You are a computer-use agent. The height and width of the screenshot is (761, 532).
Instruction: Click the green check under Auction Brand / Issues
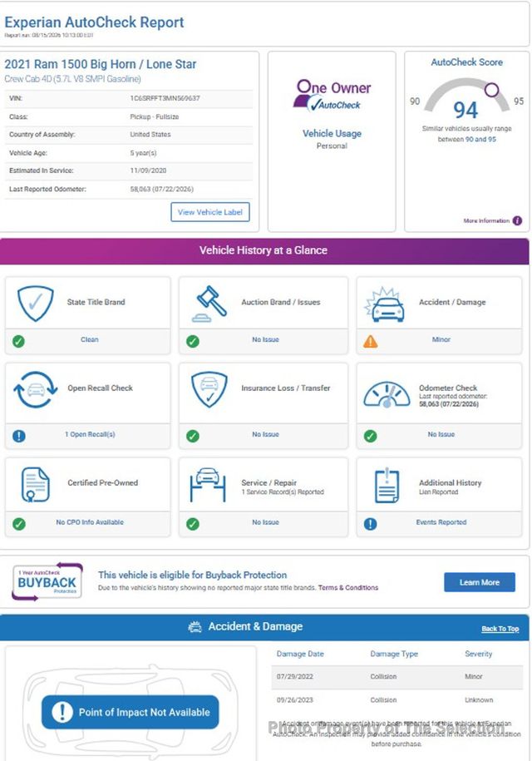pyautogui.click(x=193, y=341)
